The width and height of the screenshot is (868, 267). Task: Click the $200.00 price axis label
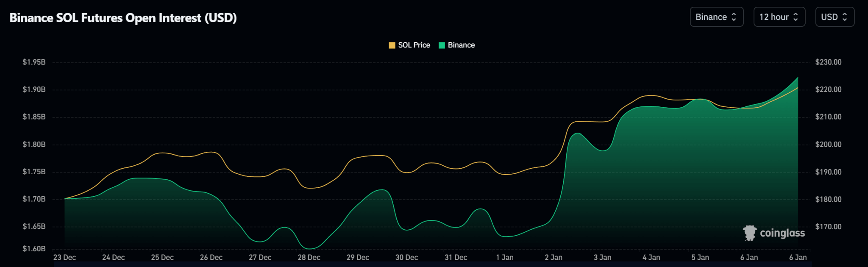(828, 145)
